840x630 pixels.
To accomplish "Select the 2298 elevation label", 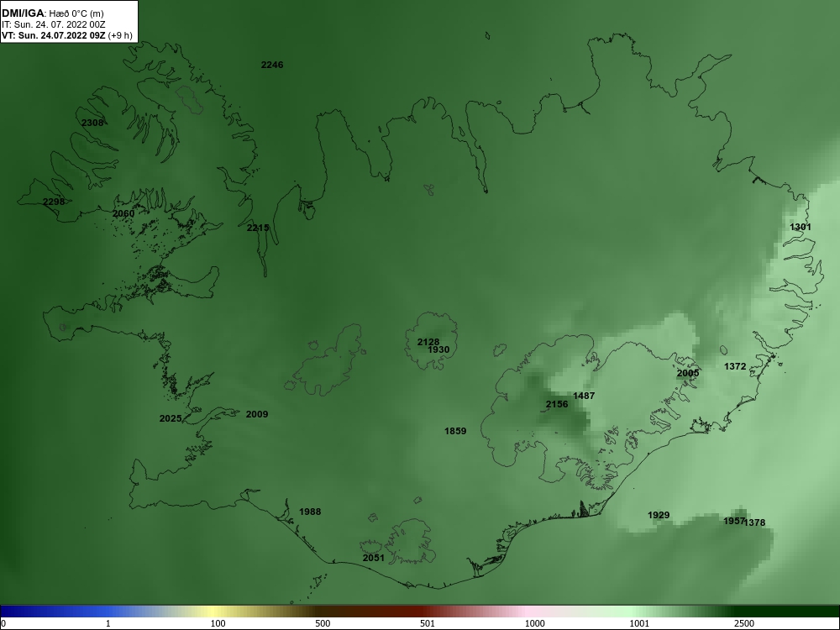I will click(x=54, y=202).
